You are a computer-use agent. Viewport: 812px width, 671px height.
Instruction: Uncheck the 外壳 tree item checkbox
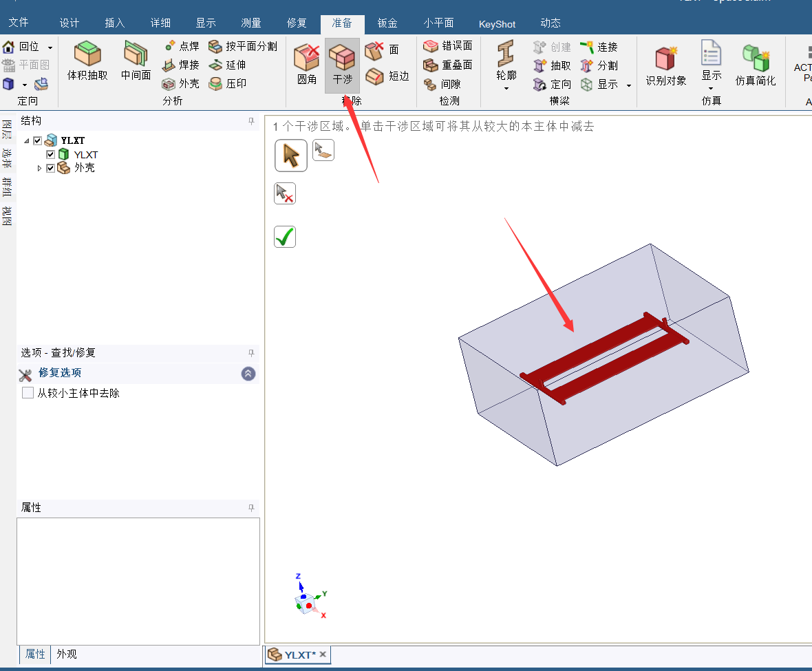pyautogui.click(x=50, y=168)
